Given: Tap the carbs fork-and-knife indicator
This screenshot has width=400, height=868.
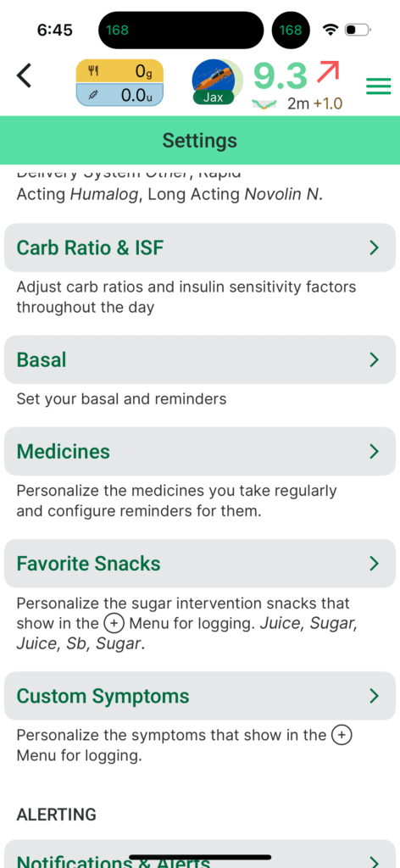Looking at the screenshot, I should point(120,71).
